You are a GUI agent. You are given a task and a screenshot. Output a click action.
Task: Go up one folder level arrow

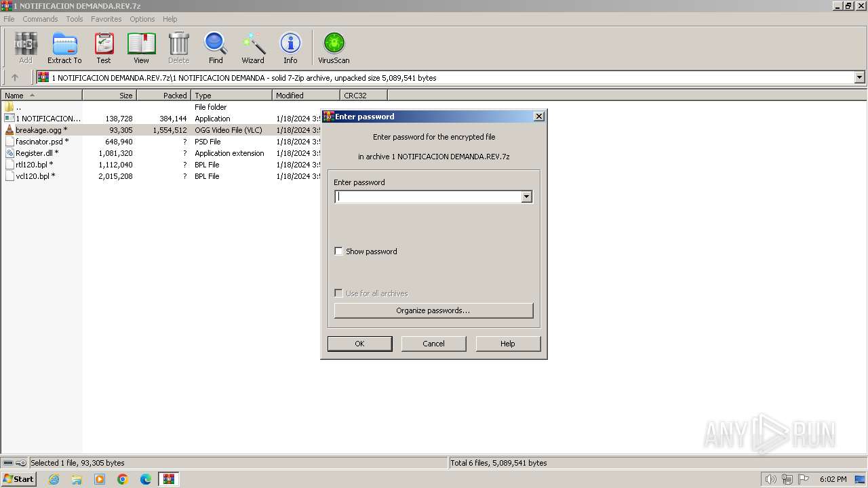(x=15, y=77)
